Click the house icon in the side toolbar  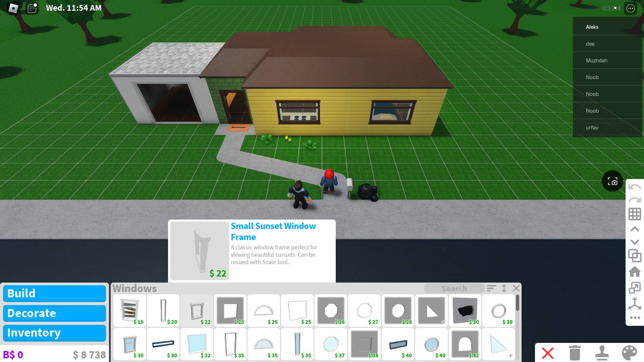635,271
